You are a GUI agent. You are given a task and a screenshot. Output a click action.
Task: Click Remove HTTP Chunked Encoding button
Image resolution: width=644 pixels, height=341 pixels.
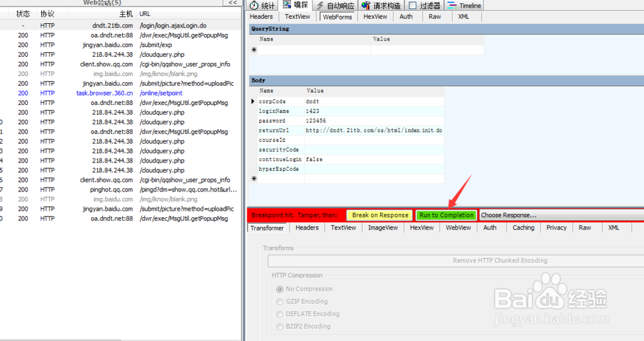[x=456, y=261]
